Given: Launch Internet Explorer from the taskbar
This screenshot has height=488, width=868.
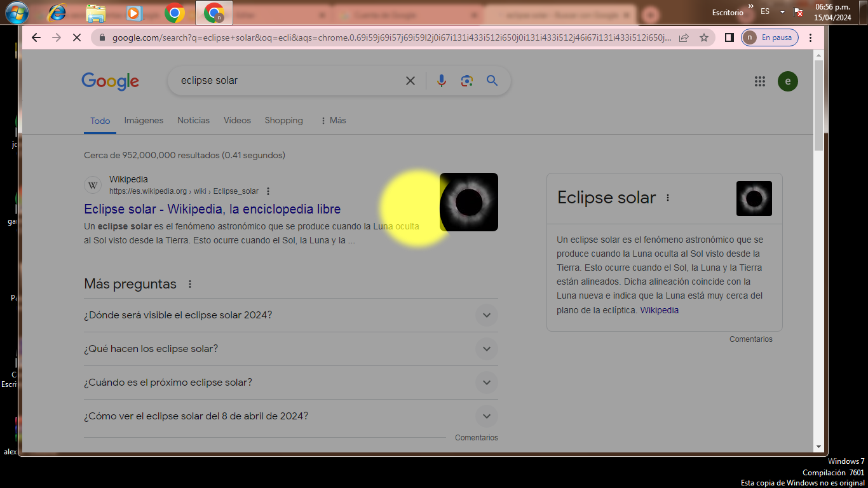Looking at the screenshot, I should (x=57, y=12).
